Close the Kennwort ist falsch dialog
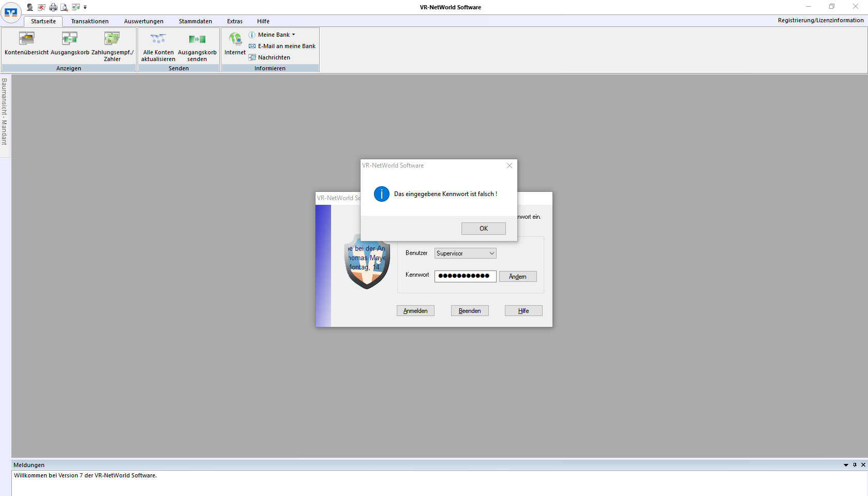868x496 pixels. pyautogui.click(x=510, y=166)
